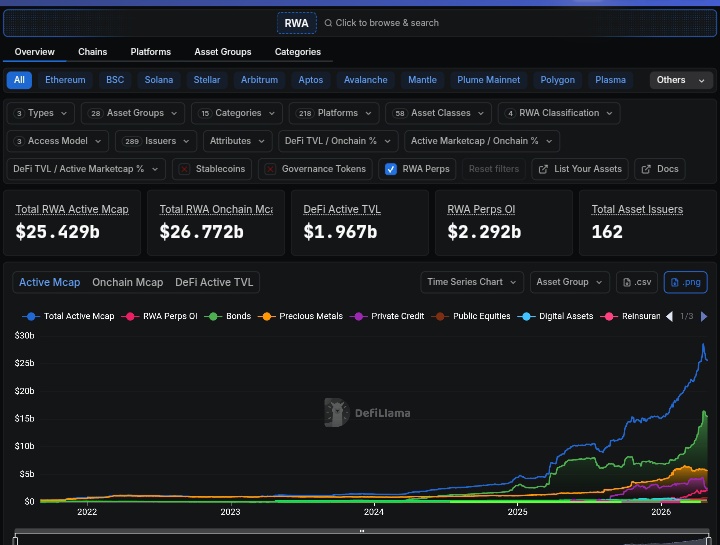Open Access Model dropdown
720x545 pixels.
[57, 141]
